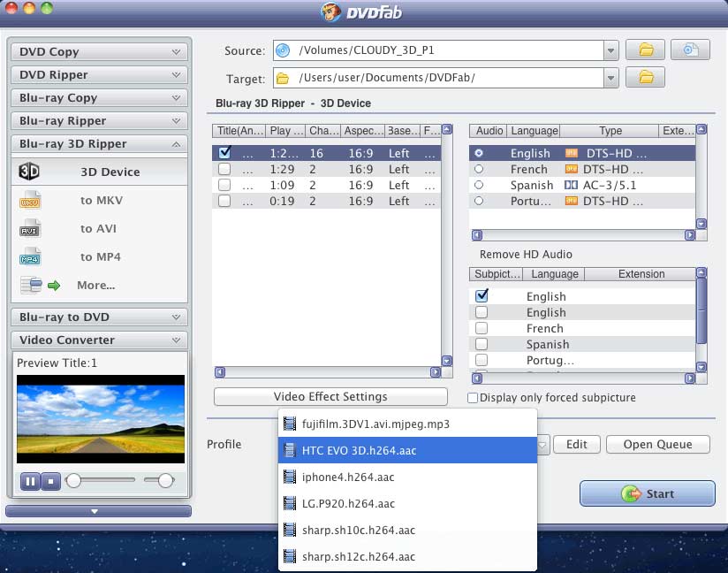Viewport: 728px width, 573px height.
Task: Select HTC EVO 3D.h264.aac profile
Action: click(x=407, y=450)
